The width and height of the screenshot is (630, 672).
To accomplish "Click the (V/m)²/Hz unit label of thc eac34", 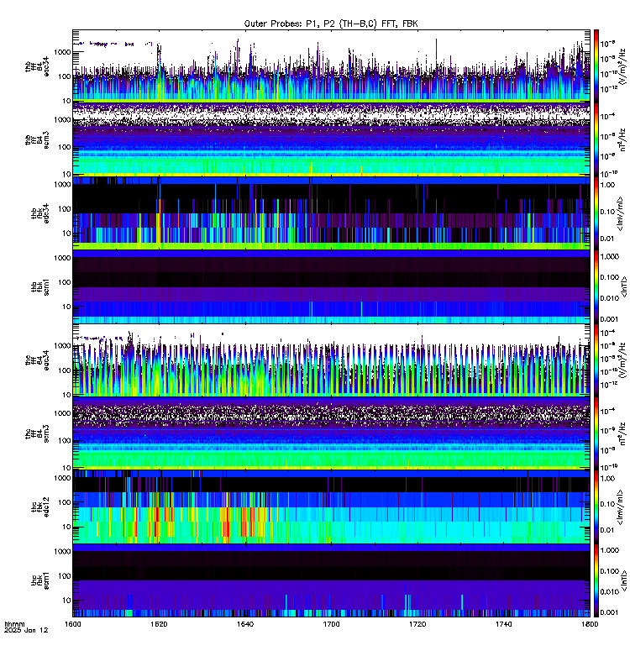I will (622, 360).
